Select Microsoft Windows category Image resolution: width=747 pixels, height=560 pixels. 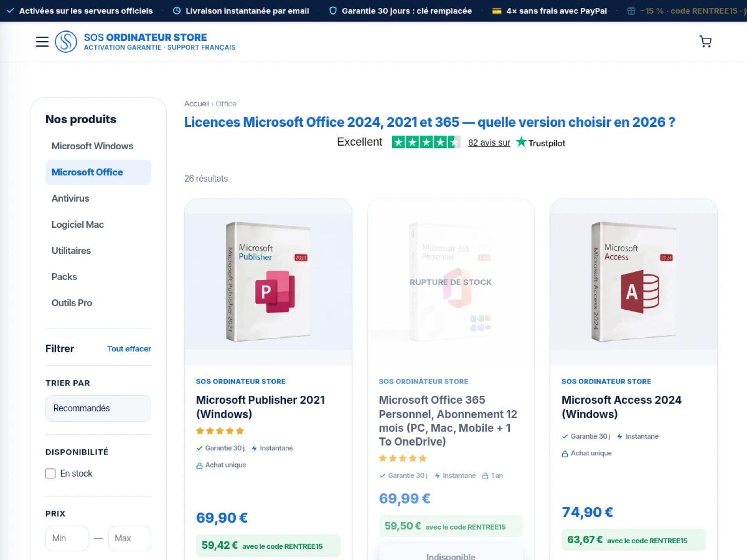click(x=98, y=146)
